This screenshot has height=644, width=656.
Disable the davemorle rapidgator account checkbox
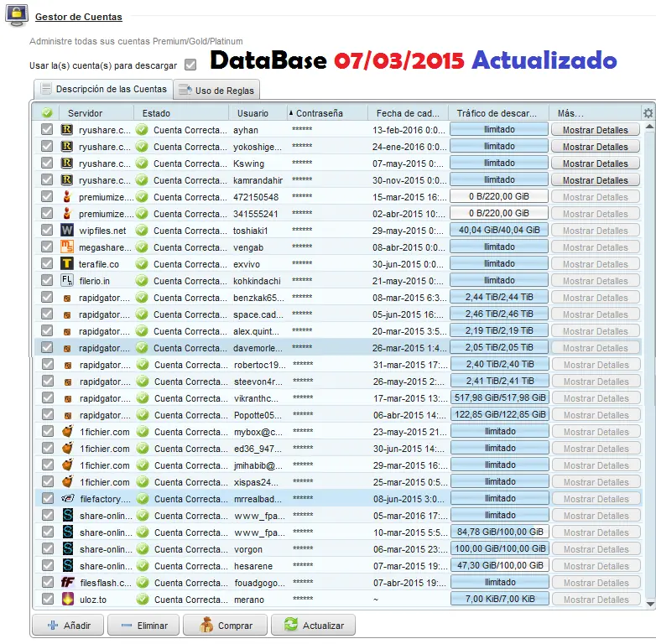(x=47, y=347)
